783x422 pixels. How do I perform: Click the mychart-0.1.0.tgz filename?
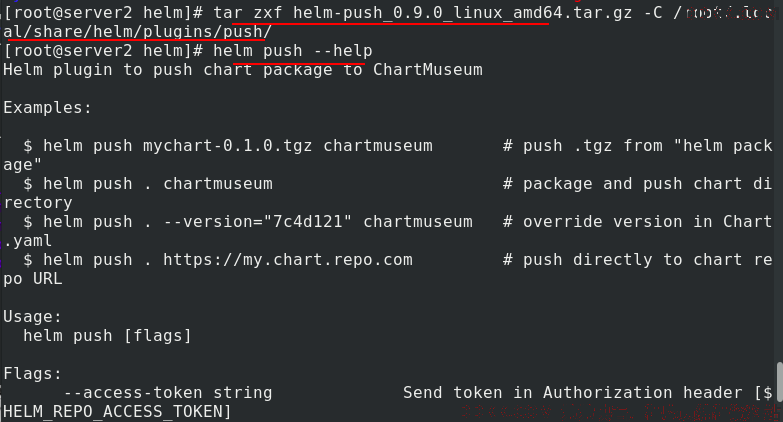click(x=228, y=146)
